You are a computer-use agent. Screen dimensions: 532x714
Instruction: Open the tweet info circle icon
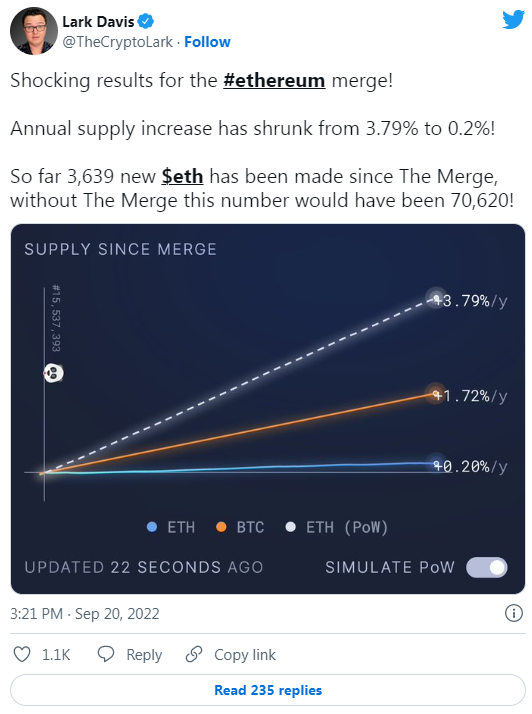[x=513, y=613]
